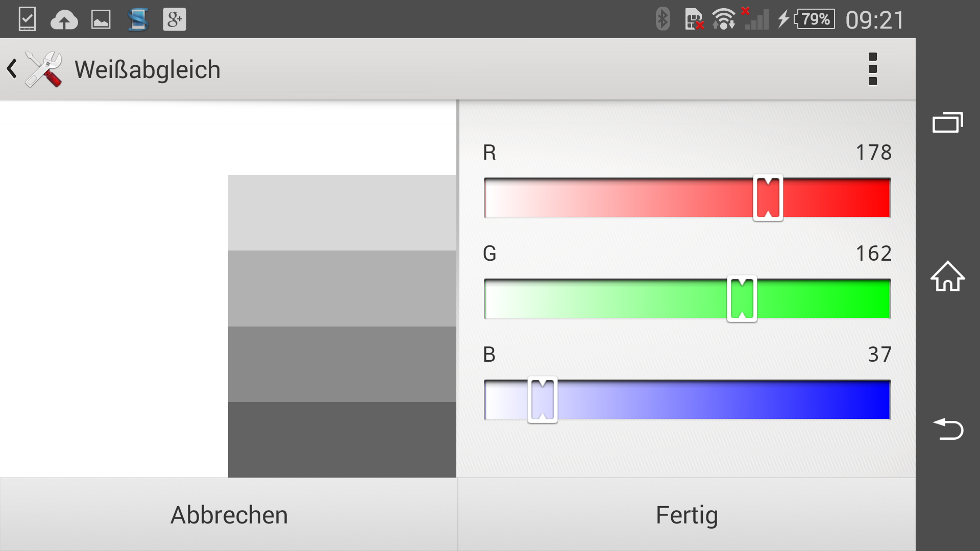
Task: Click the red R slider handle
Action: (x=768, y=198)
